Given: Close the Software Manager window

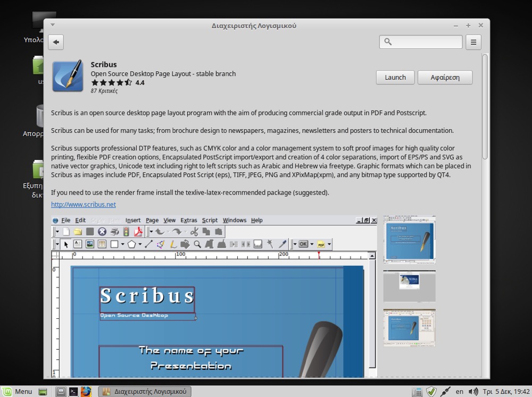Looking at the screenshot, I should (x=481, y=26).
